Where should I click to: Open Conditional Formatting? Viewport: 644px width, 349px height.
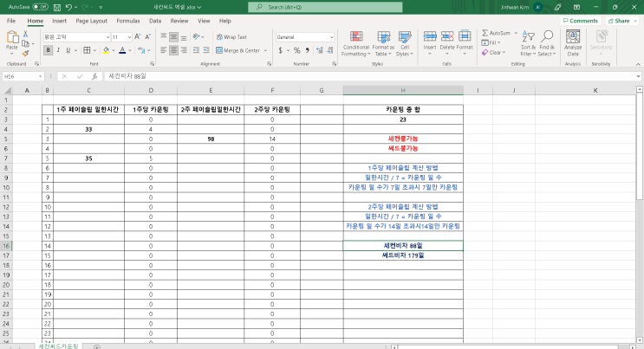point(356,43)
